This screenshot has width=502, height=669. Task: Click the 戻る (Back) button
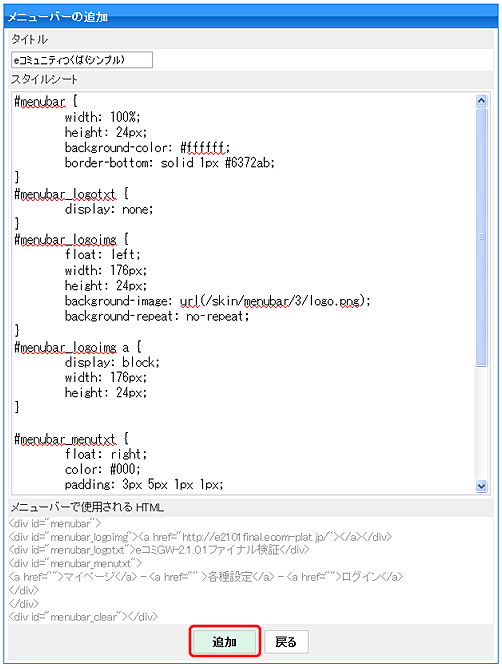coord(286,641)
